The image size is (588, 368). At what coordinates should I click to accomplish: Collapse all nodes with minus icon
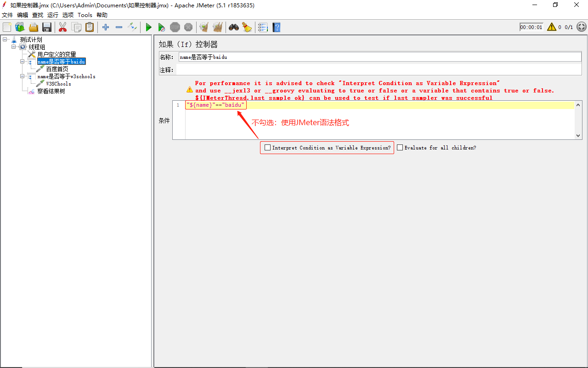[x=119, y=27]
